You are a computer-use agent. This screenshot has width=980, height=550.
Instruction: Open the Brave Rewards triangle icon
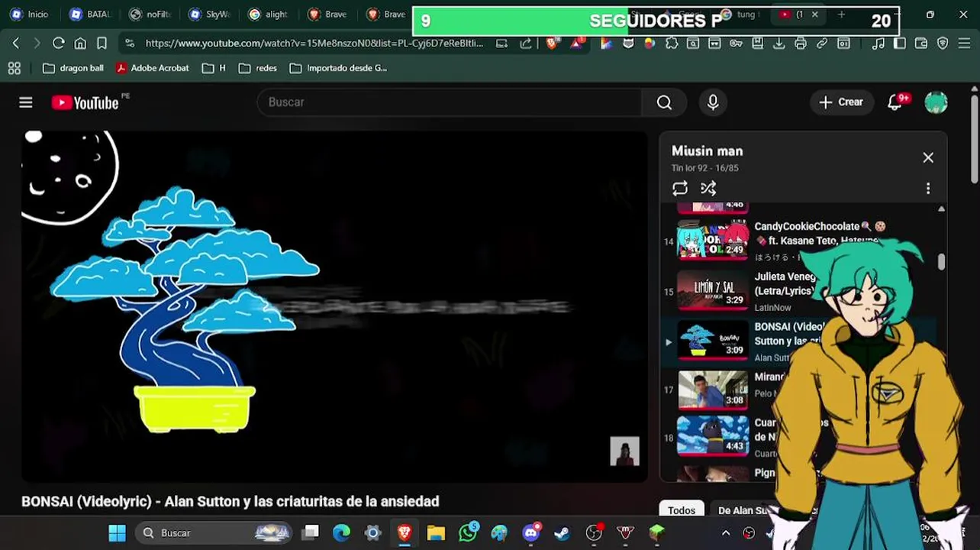576,44
